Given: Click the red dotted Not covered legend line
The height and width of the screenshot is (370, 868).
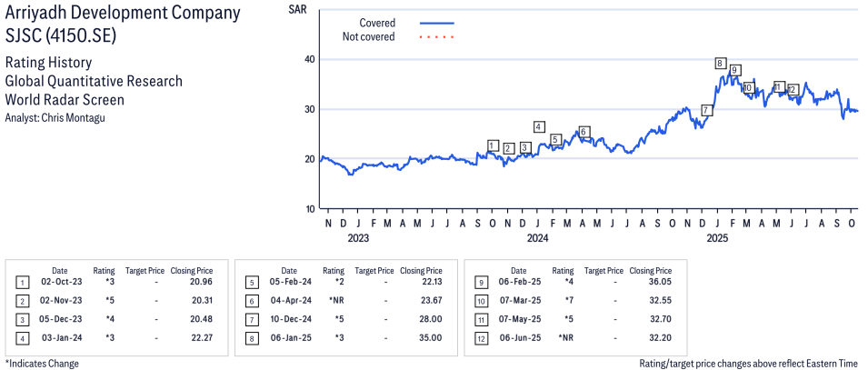Looking at the screenshot, I should coord(437,37).
